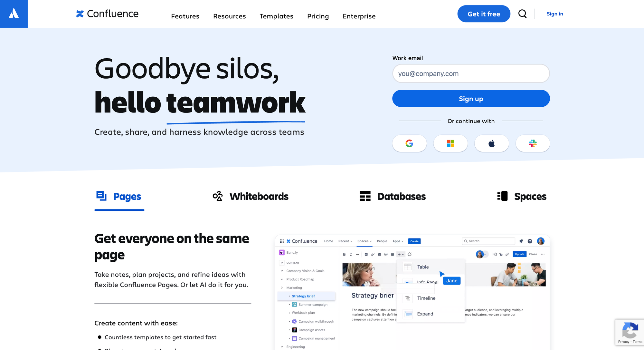The image size is (644, 350).
Task: Click the help question mark icon
Action: [x=530, y=241]
